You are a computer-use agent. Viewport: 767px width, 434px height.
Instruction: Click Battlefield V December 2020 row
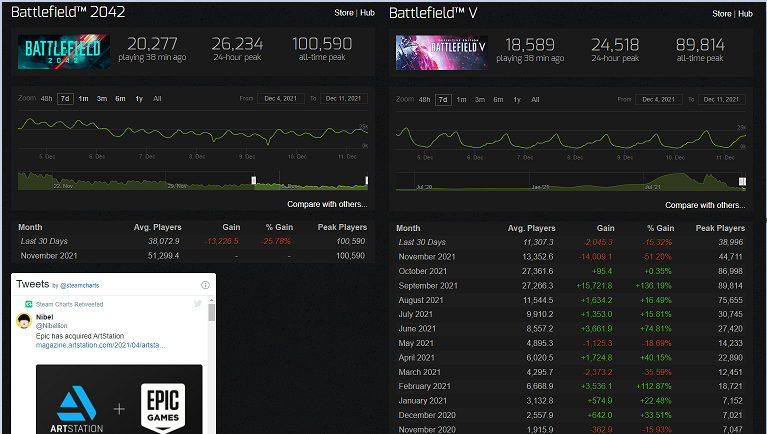(571, 415)
